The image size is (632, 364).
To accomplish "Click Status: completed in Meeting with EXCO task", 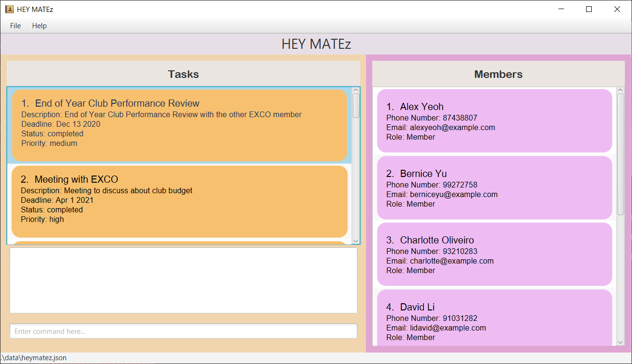I will [52, 210].
